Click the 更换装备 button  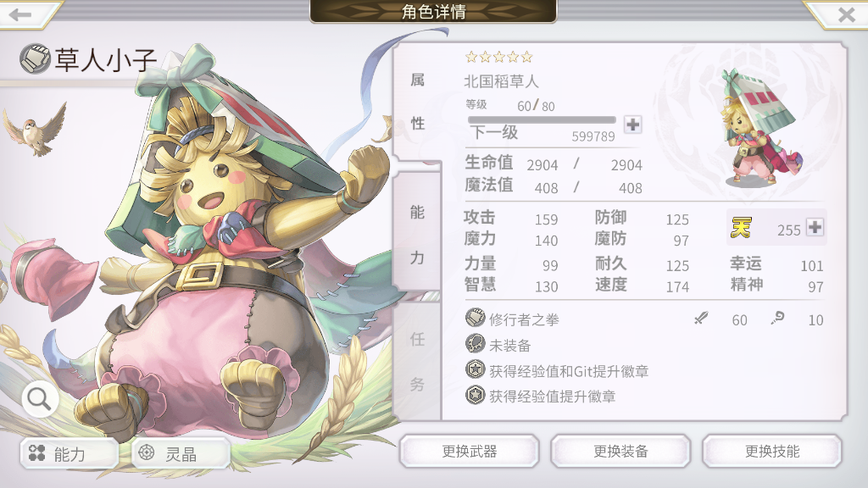point(620,452)
